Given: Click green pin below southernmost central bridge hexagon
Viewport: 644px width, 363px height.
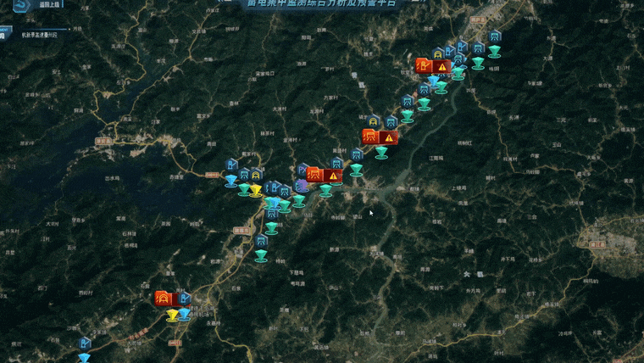Looking at the screenshot, I should pyautogui.click(x=261, y=256).
